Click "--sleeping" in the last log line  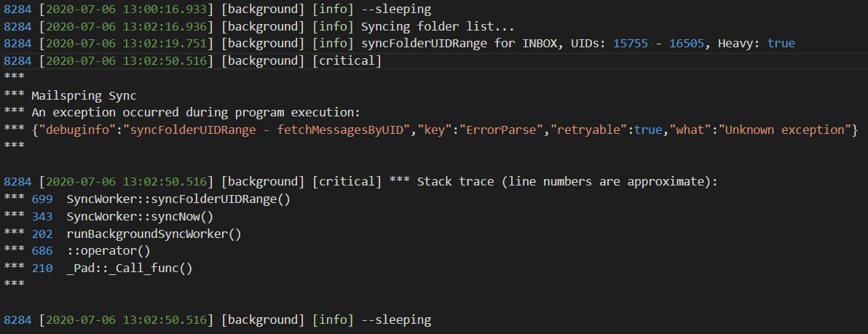coord(396,319)
